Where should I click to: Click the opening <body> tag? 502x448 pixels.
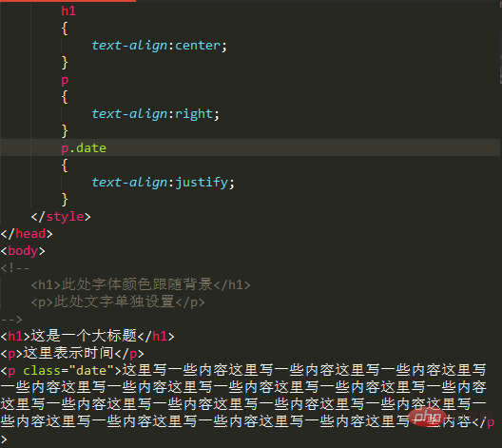[x=23, y=251]
